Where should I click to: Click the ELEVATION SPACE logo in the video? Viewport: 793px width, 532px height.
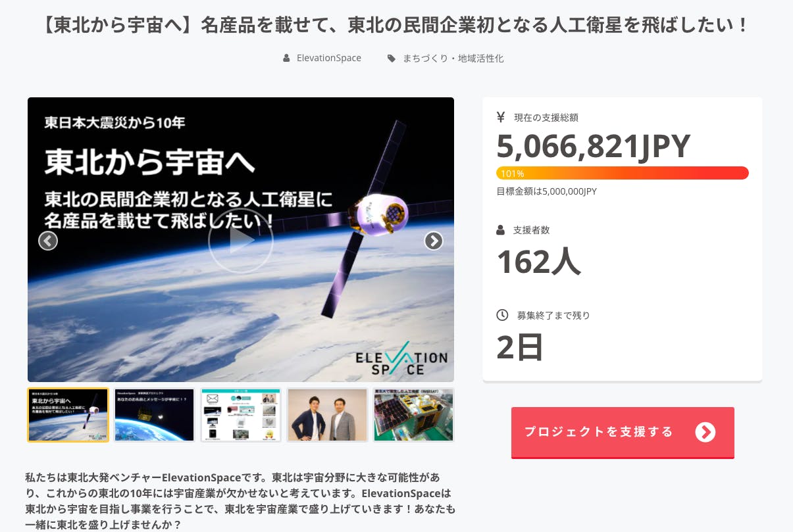[401, 358]
